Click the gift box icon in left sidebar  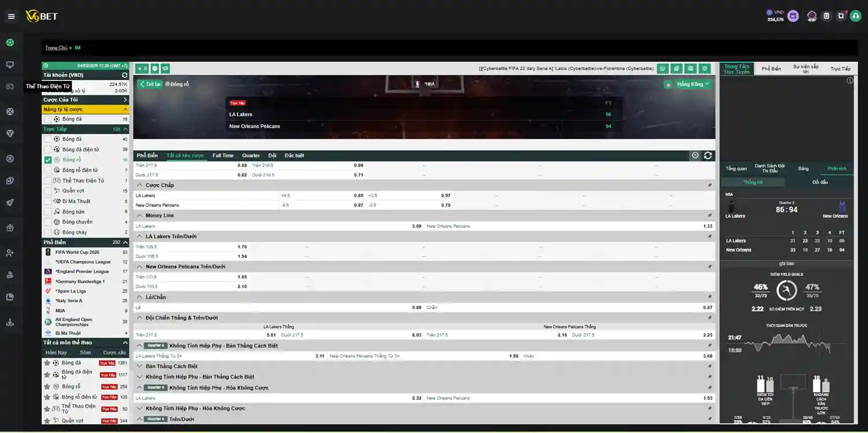click(x=10, y=228)
